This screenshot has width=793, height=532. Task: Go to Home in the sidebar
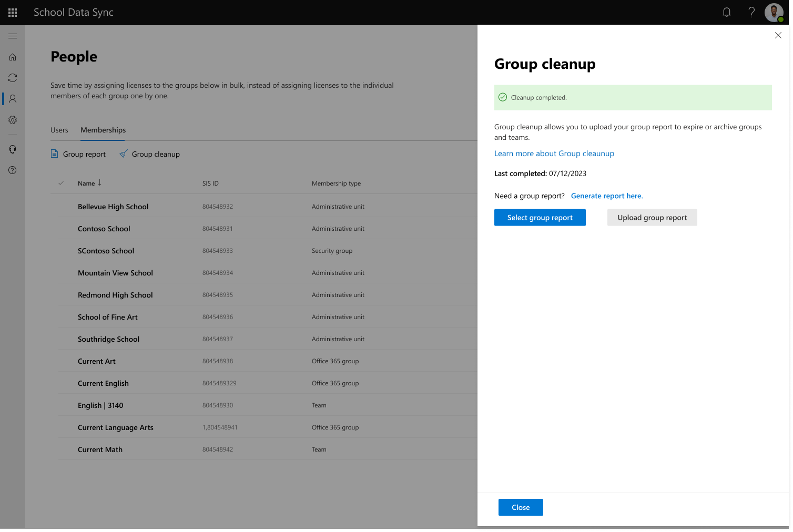pyautogui.click(x=13, y=57)
